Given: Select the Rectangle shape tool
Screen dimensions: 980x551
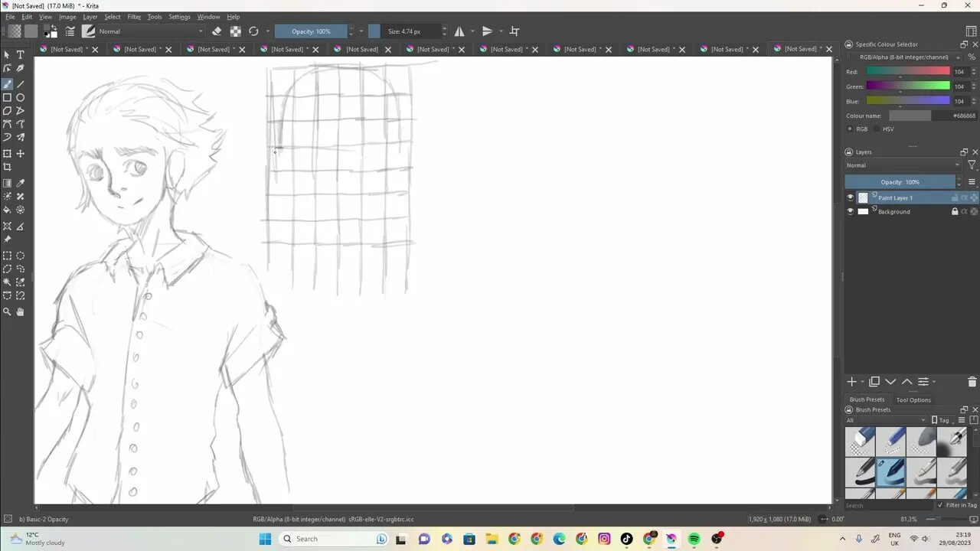Looking at the screenshot, I should (8, 97).
